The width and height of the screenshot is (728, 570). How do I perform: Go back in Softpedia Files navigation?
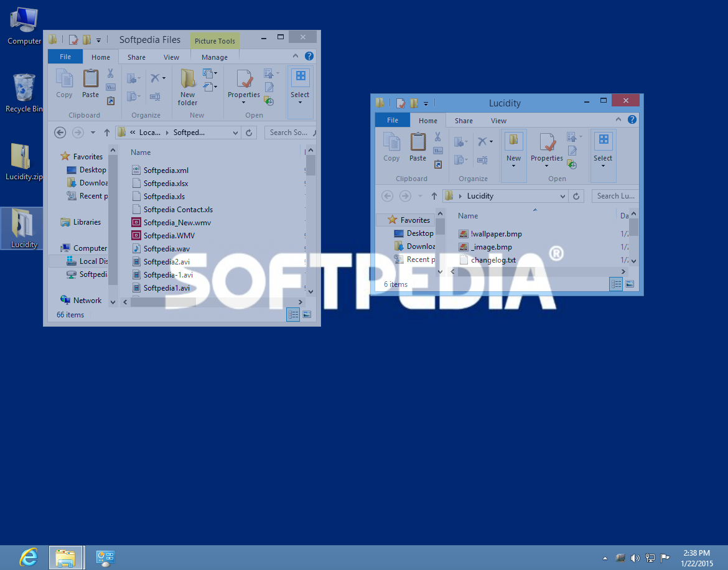(60, 133)
